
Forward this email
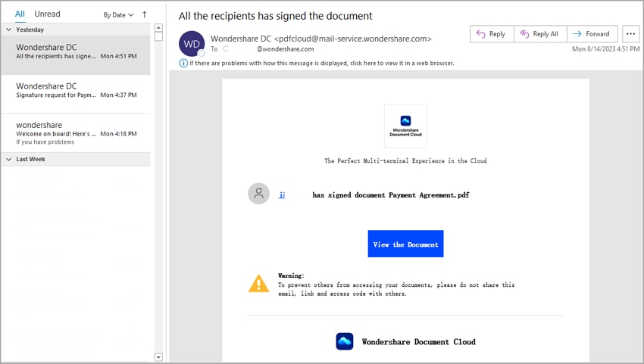pyautogui.click(x=592, y=34)
